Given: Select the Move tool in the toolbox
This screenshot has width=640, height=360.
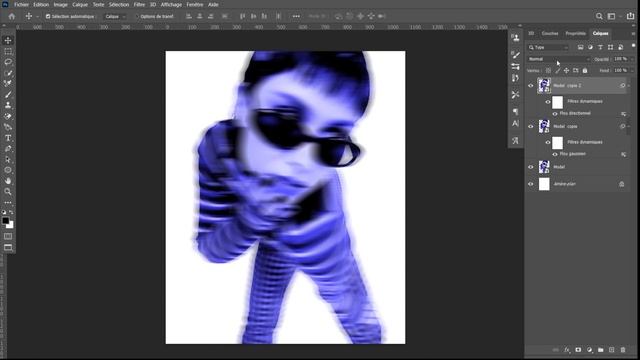Looking at the screenshot, I should click(8, 40).
